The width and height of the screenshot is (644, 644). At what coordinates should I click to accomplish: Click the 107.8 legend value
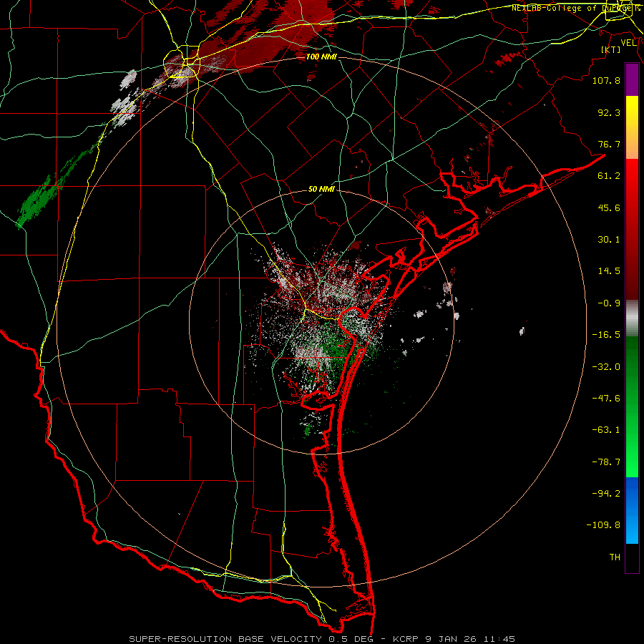pyautogui.click(x=606, y=80)
